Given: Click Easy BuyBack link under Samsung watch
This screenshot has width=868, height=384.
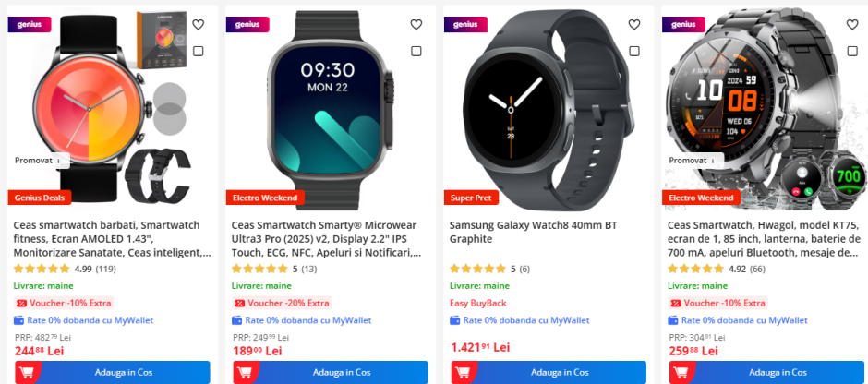Looking at the screenshot, I should tap(477, 303).
